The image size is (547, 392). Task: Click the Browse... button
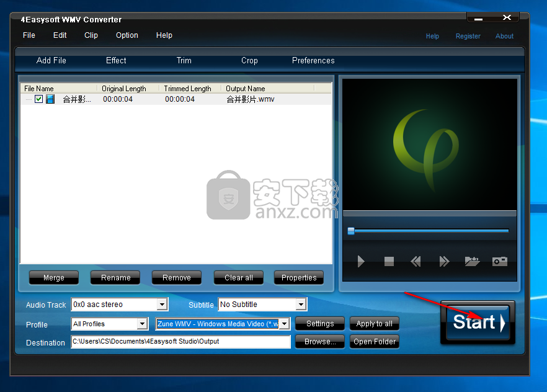coord(320,341)
